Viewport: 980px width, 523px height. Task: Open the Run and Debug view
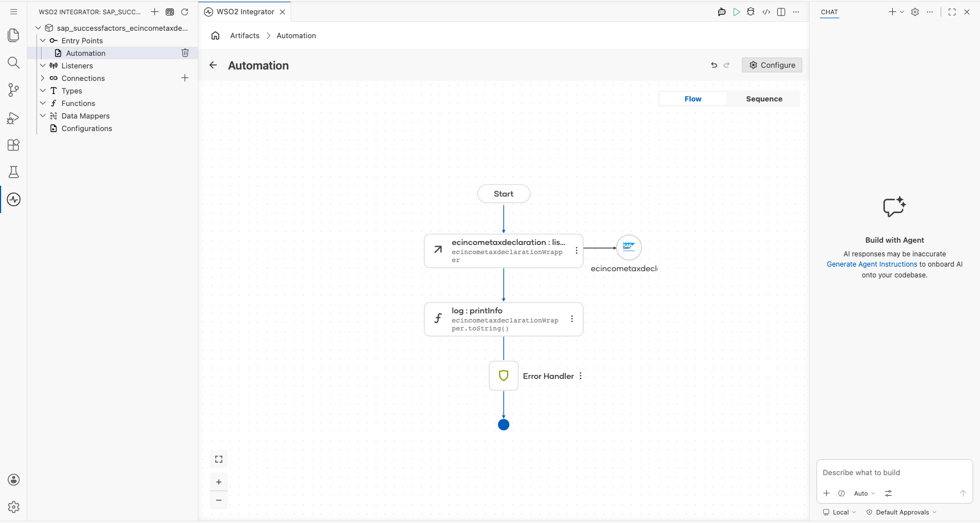14,117
